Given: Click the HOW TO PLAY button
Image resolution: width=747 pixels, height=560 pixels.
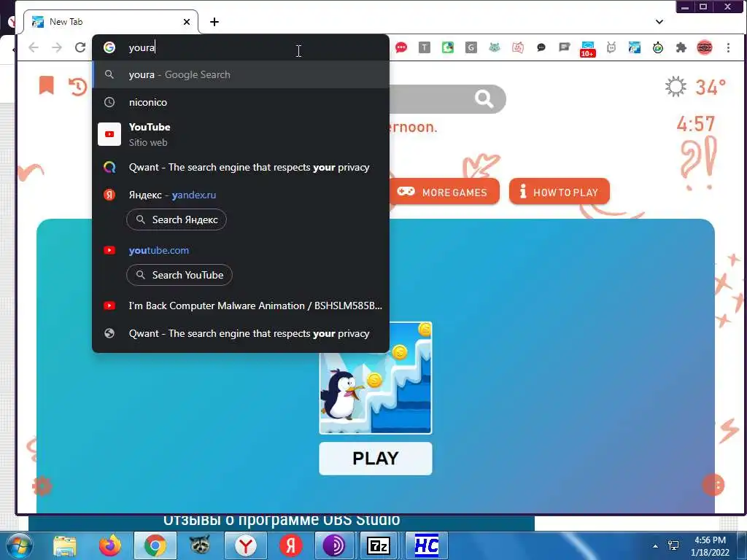Looking at the screenshot, I should click(560, 192).
